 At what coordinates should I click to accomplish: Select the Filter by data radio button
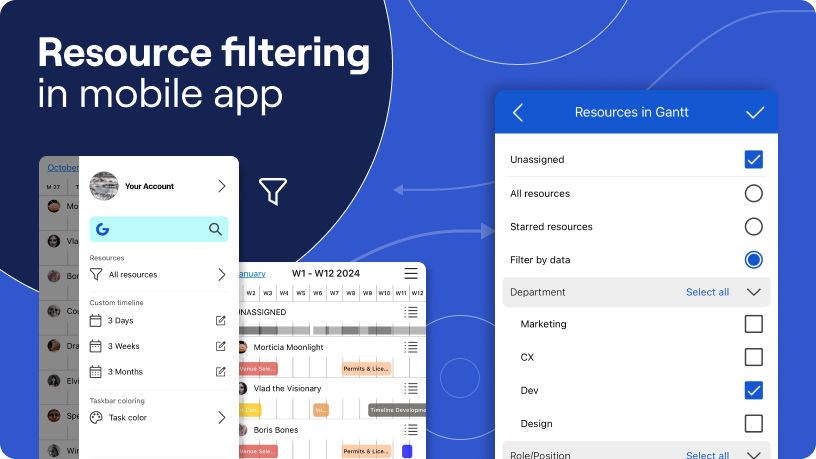tap(754, 260)
